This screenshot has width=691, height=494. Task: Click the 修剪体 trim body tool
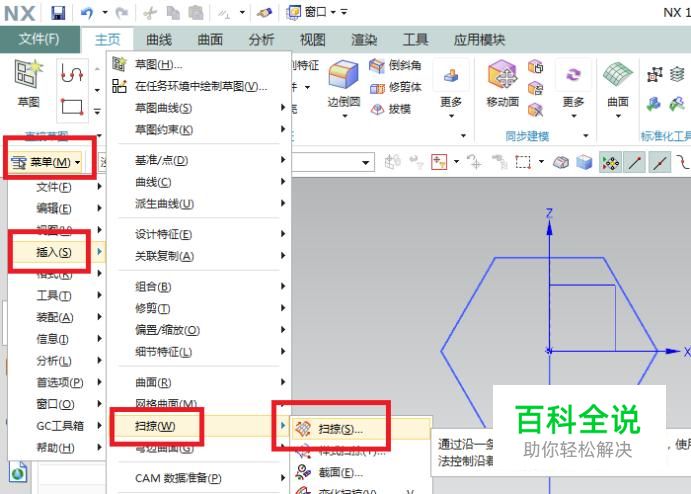tap(395, 87)
